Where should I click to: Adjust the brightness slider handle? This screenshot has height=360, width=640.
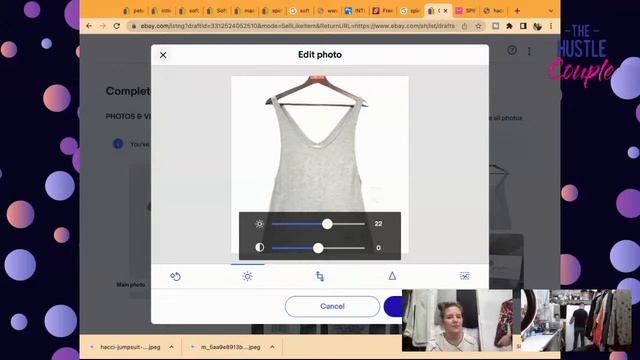[327, 224]
